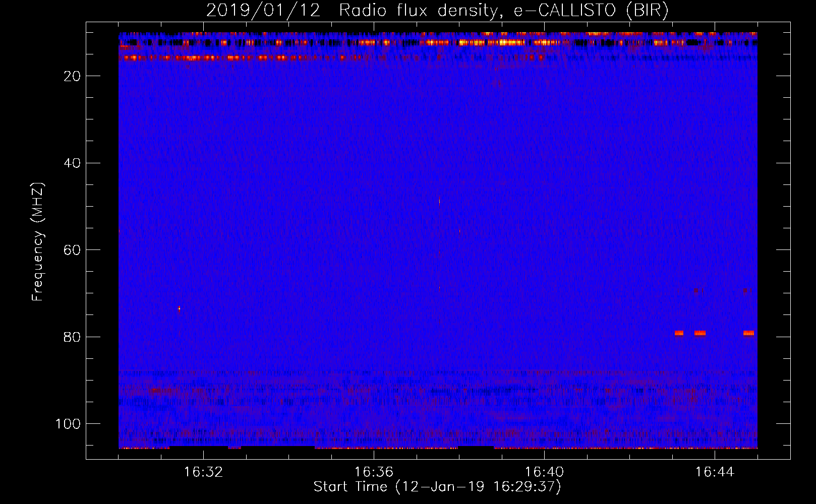Click the 20 frequency tick label

pos(72,76)
